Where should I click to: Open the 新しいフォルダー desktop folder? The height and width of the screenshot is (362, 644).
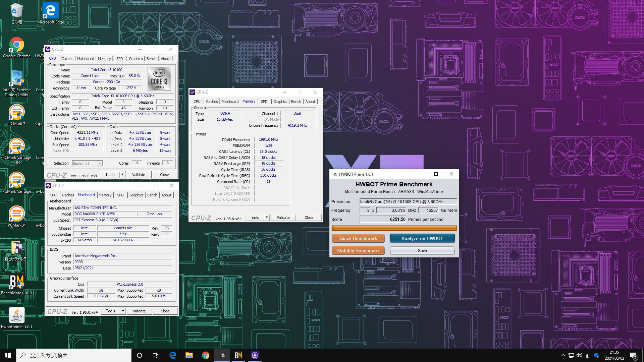click(16, 251)
